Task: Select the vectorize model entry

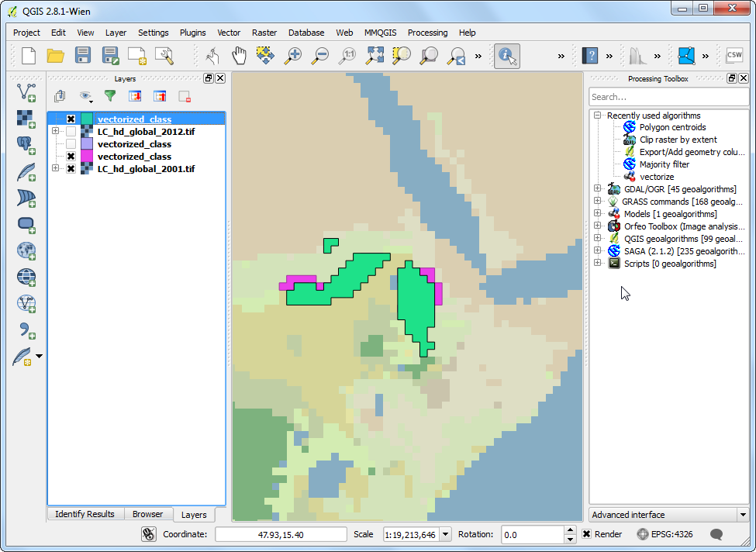Action: 657,177
